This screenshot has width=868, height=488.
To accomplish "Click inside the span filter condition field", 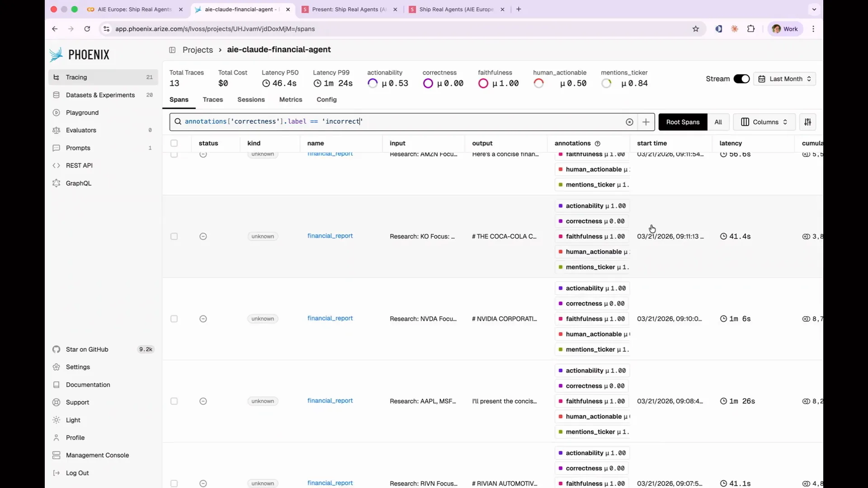I will tap(402, 122).
